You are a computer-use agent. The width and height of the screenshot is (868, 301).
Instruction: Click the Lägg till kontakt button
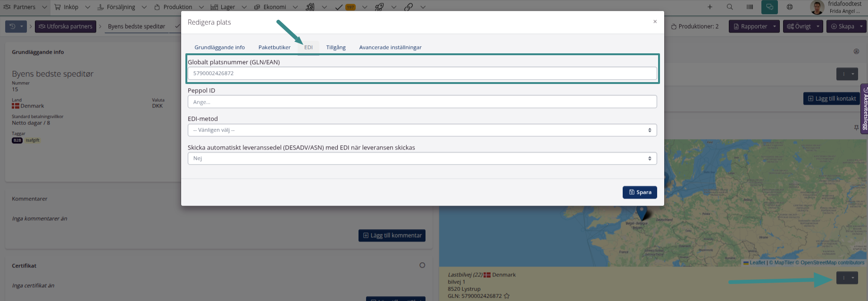832,99
